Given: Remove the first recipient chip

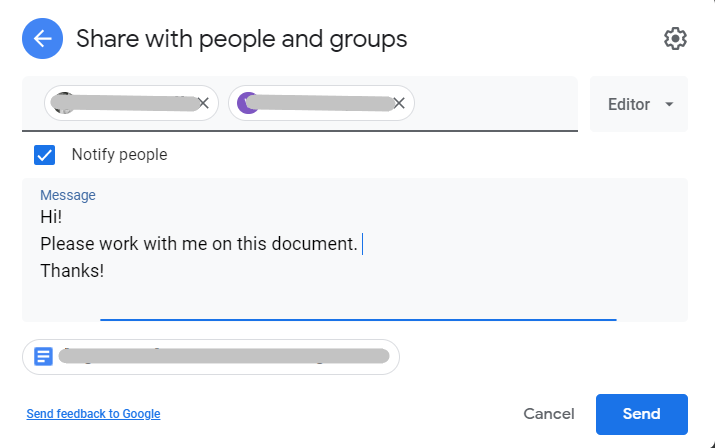Looking at the screenshot, I should pyautogui.click(x=203, y=103).
